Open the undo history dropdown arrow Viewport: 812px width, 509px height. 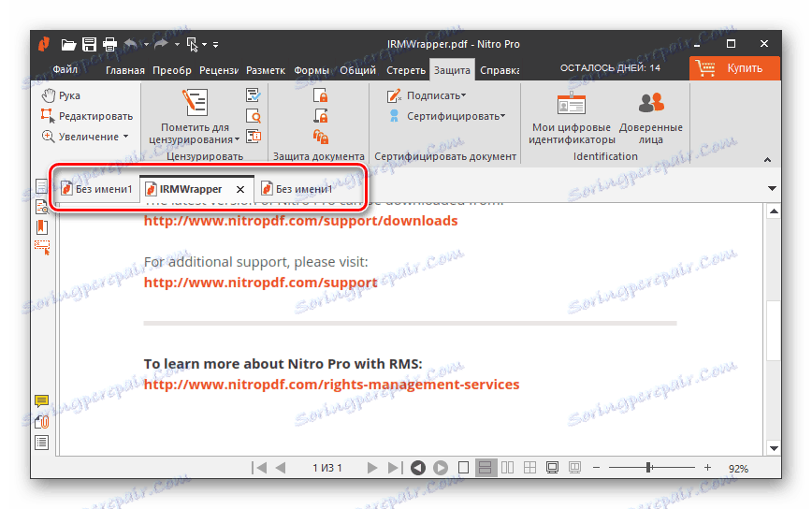pos(146,45)
